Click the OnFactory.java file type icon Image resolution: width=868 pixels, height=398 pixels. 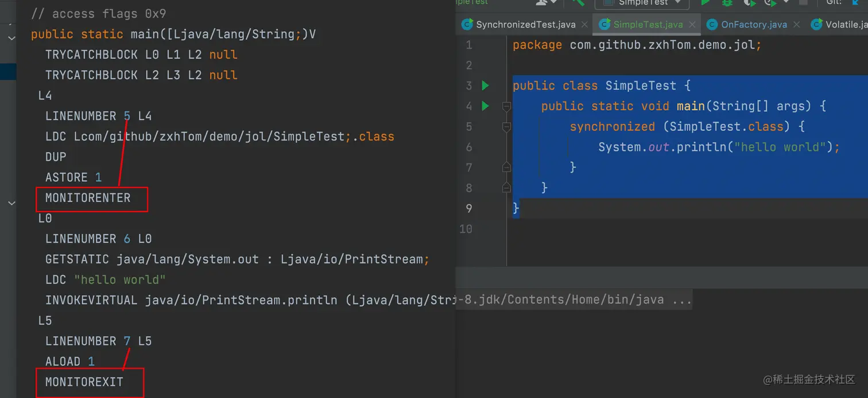coord(712,25)
